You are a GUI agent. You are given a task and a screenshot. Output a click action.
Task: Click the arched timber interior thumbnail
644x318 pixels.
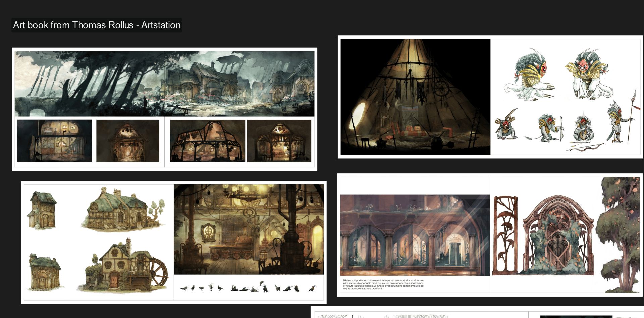[x=279, y=141]
